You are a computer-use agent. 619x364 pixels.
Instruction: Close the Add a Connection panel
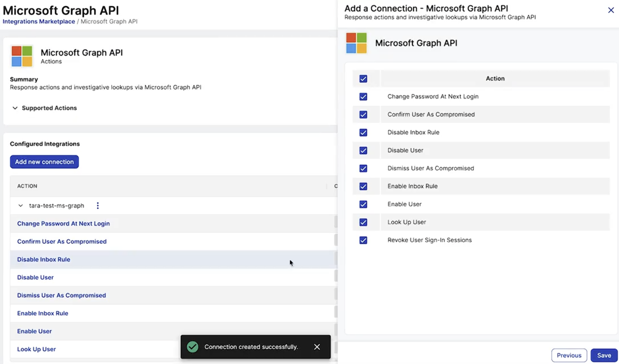coord(611,10)
